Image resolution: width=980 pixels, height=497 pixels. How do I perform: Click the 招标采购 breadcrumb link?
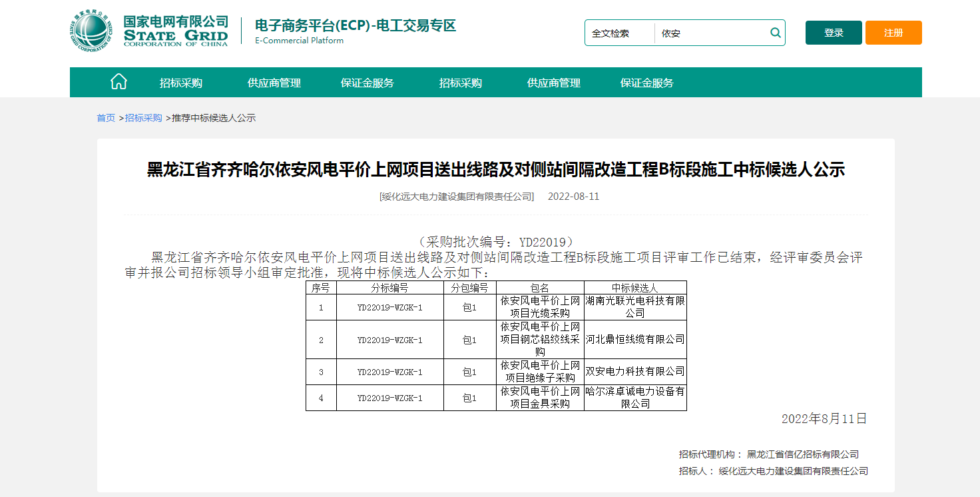coord(144,118)
